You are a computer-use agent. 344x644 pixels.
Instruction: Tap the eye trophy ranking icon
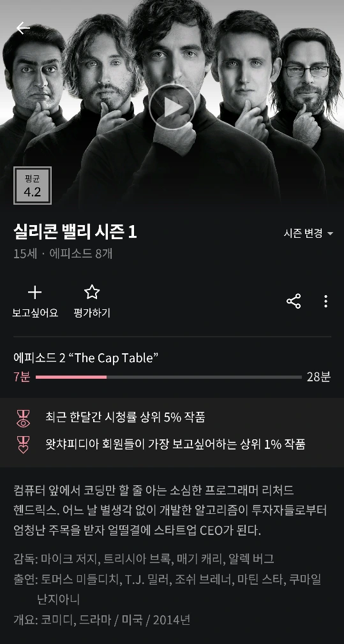24,418
